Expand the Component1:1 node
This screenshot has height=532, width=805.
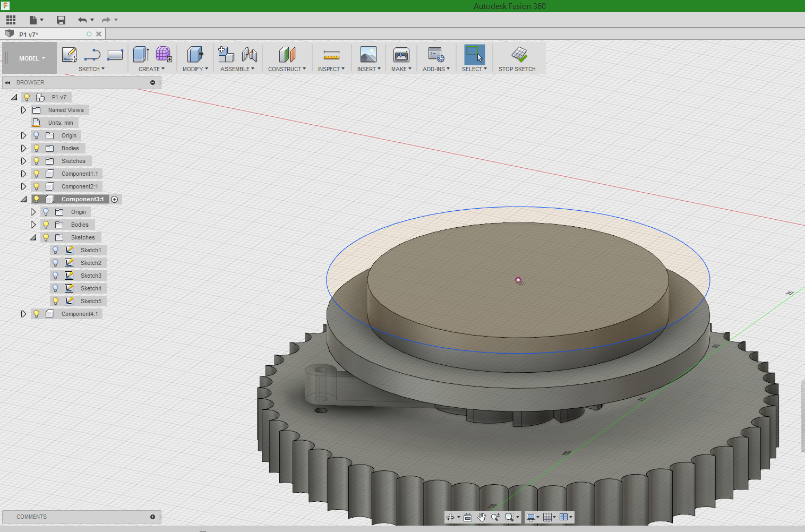pyautogui.click(x=23, y=174)
